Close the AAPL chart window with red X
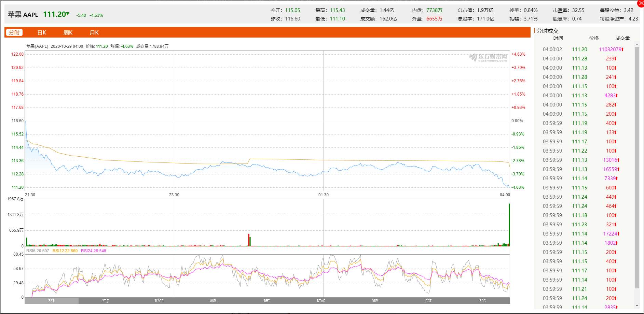 tap(641, 3)
